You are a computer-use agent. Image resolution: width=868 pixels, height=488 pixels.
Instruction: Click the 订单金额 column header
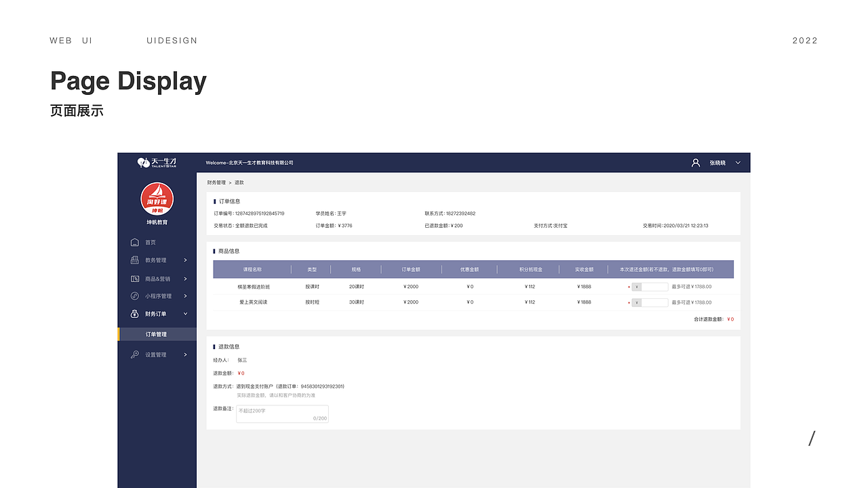point(411,269)
